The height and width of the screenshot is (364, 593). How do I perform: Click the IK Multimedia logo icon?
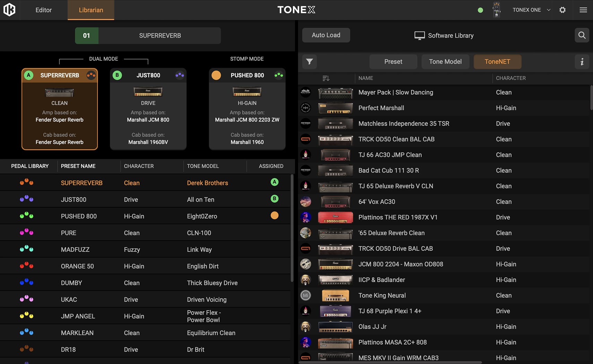(x=9, y=10)
